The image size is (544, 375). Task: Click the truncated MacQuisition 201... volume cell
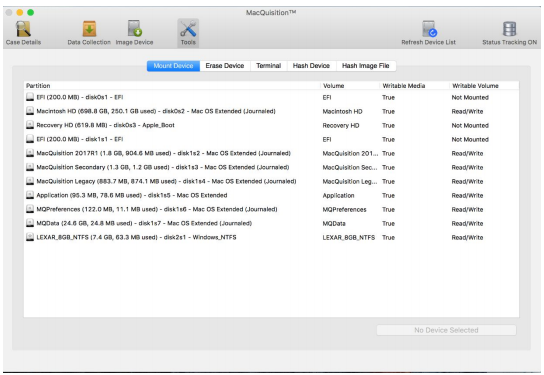[x=350, y=153]
